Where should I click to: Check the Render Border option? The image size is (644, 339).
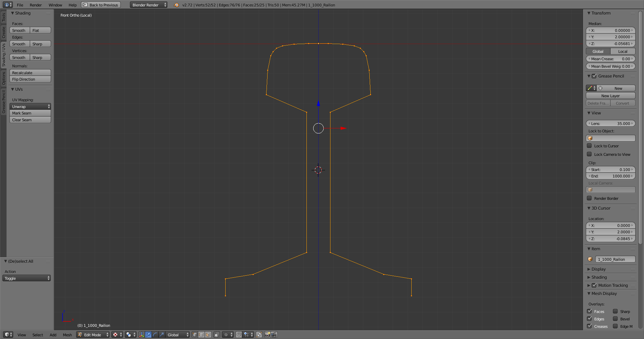coord(589,198)
